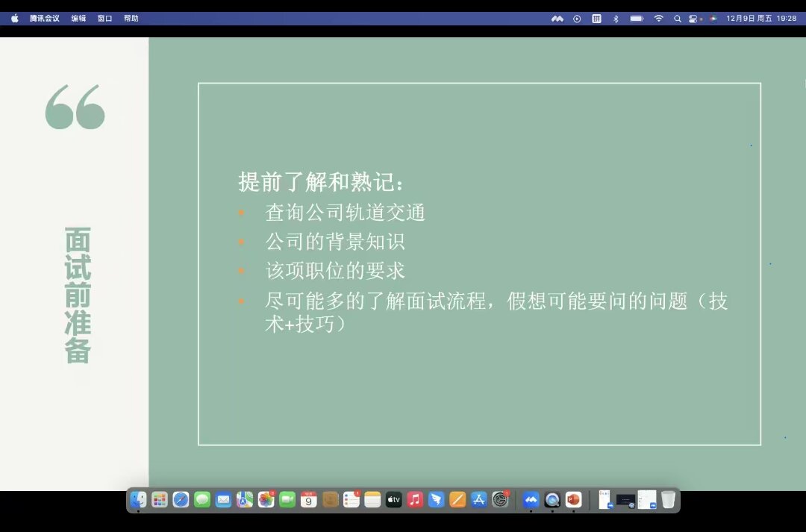Open Spotlight search magnifier icon

(677, 19)
